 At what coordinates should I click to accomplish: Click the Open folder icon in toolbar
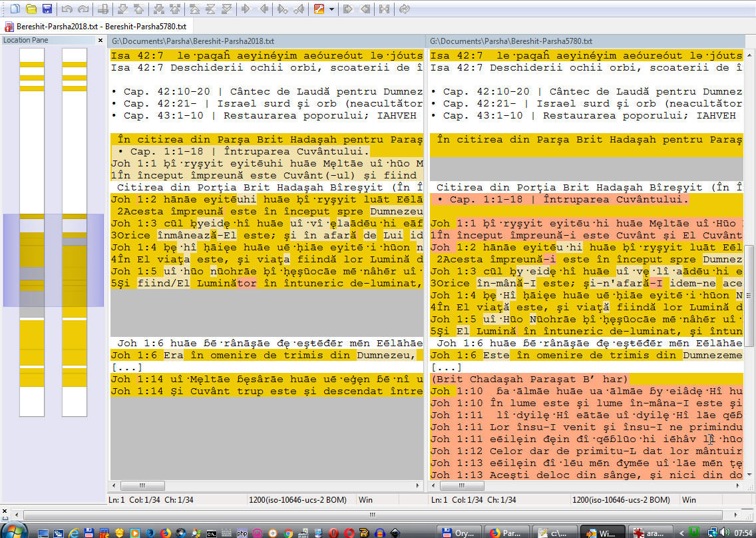[x=31, y=9]
